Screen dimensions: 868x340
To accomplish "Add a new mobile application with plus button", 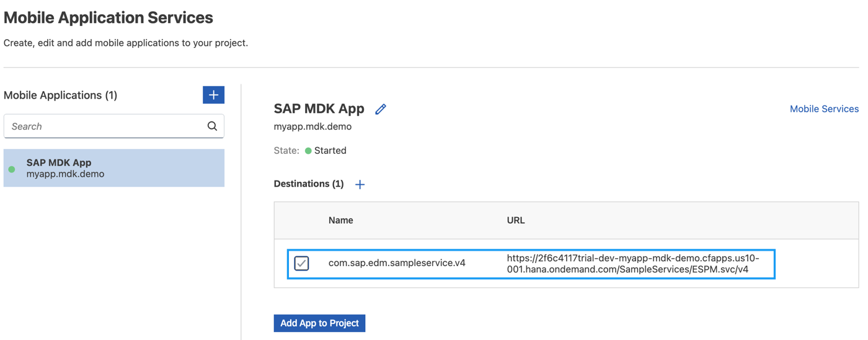I will point(213,95).
